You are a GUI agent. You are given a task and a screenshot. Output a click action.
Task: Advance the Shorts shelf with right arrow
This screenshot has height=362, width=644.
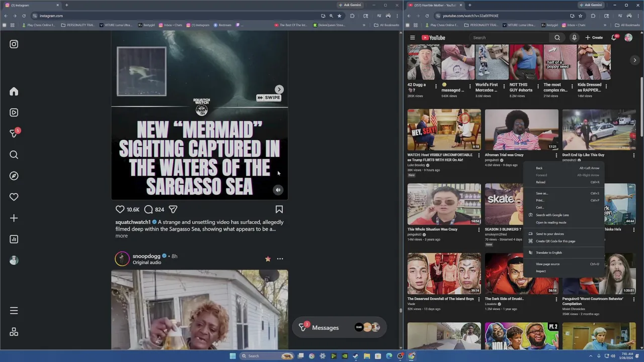click(634, 60)
